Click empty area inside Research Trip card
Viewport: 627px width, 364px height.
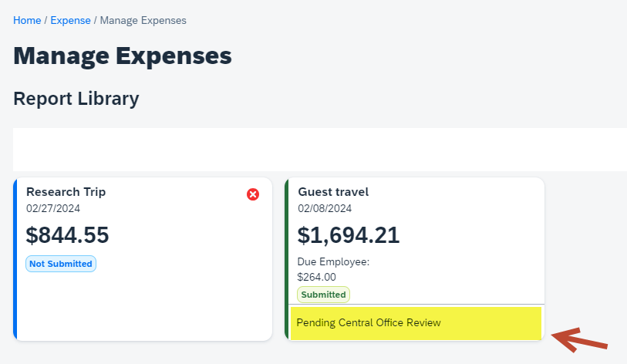pos(143,305)
